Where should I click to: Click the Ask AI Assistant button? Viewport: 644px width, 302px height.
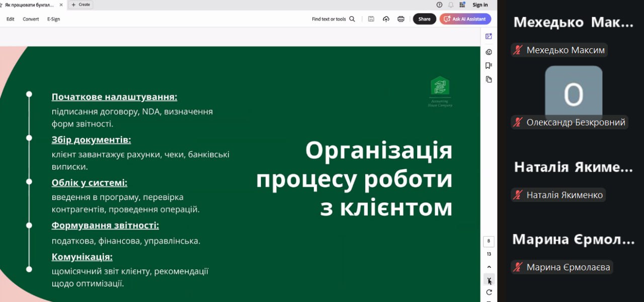[x=465, y=19]
